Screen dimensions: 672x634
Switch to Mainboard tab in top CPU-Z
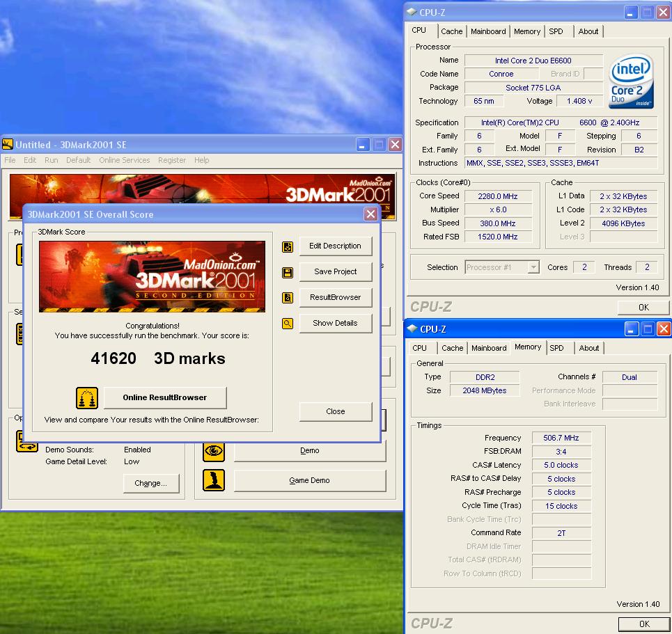pyautogui.click(x=488, y=31)
